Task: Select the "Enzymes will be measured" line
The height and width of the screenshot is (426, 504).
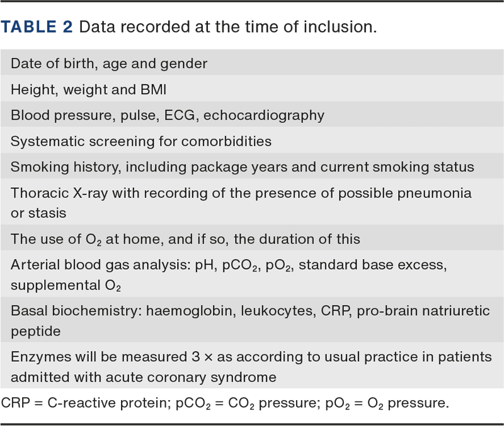Action: (93, 357)
